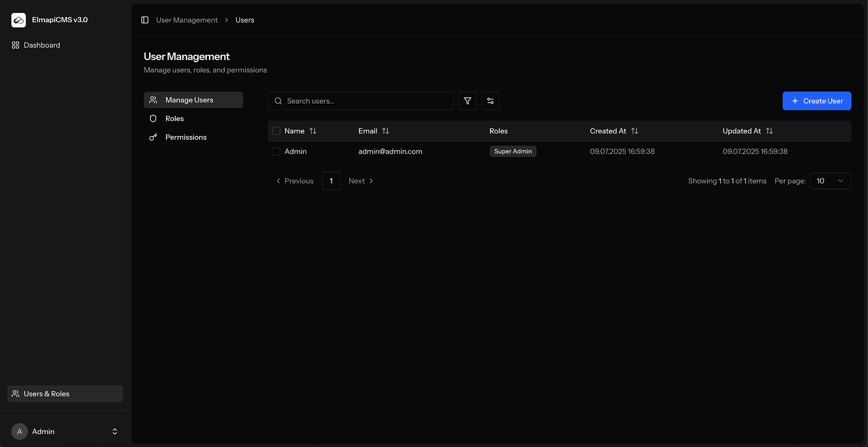Expand the Admin account menu chevron

pyautogui.click(x=115, y=431)
